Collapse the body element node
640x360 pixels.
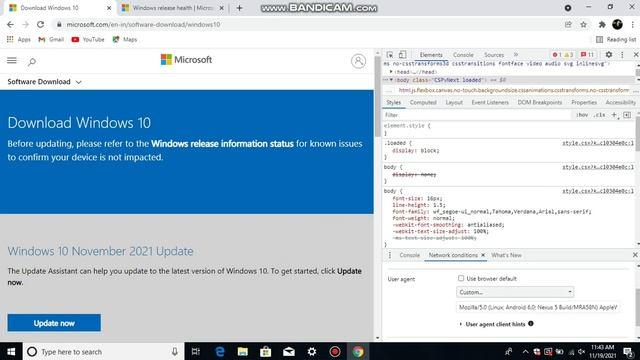(391, 80)
